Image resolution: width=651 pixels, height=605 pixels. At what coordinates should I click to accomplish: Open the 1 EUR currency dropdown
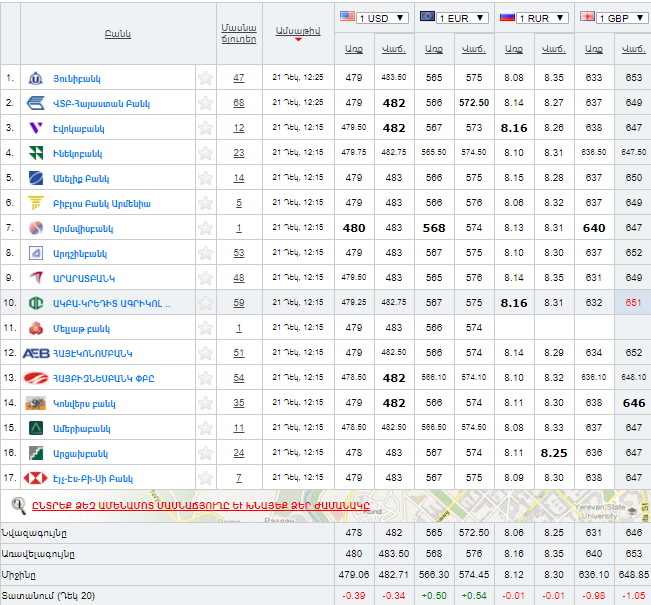462,18
